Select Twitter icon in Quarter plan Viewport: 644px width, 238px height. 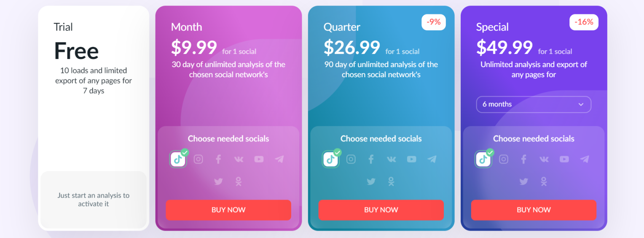371,181
